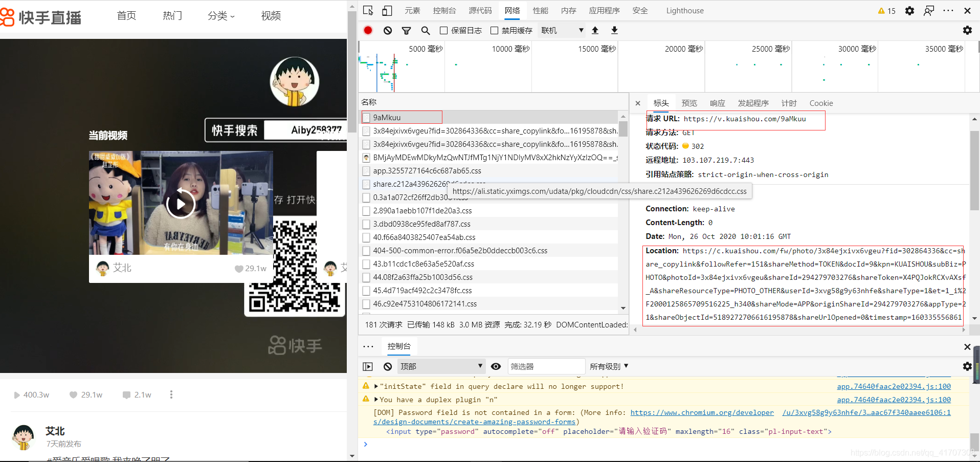This screenshot has height=462, width=980.
Task: Open the 分类 navigation dropdown
Action: (x=221, y=16)
